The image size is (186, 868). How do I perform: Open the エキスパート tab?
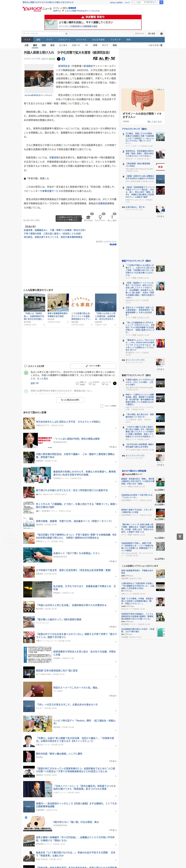coord(64,39)
